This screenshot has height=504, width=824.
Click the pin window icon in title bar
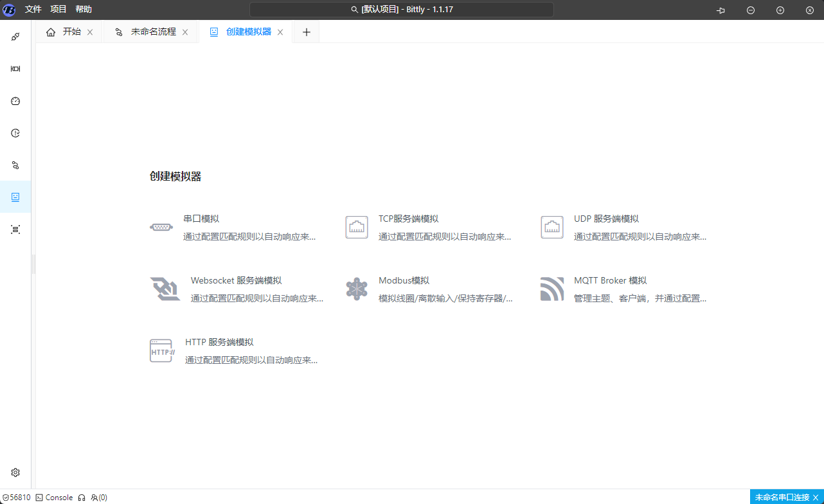pyautogui.click(x=721, y=10)
